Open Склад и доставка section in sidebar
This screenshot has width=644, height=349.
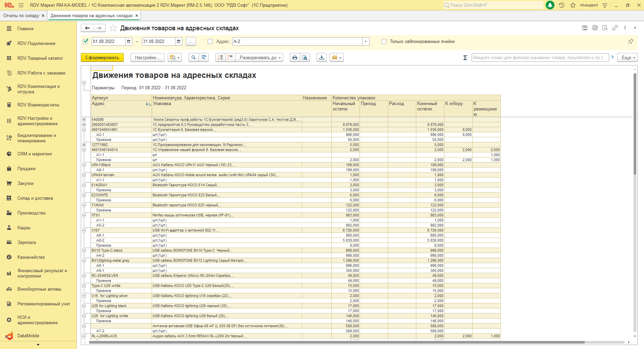(x=35, y=198)
